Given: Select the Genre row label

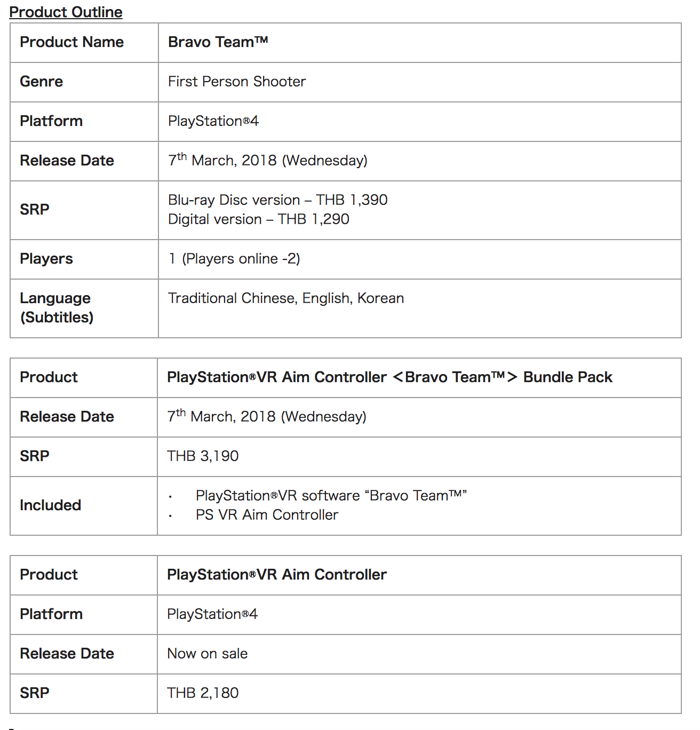Looking at the screenshot, I should click(x=41, y=82).
